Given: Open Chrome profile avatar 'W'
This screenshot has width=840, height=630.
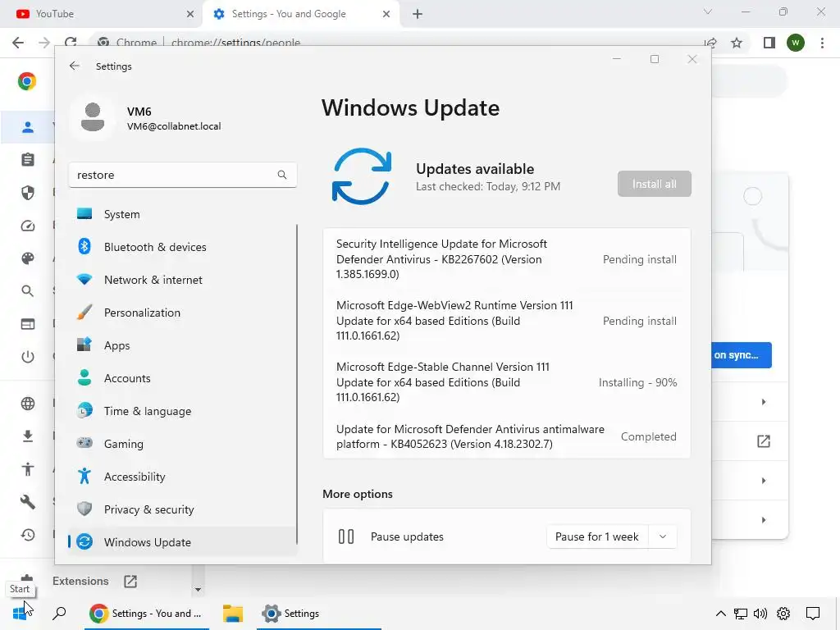Looking at the screenshot, I should tap(796, 43).
